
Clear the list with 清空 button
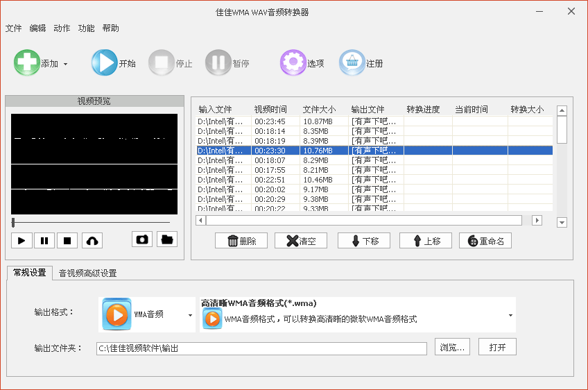[x=301, y=241]
